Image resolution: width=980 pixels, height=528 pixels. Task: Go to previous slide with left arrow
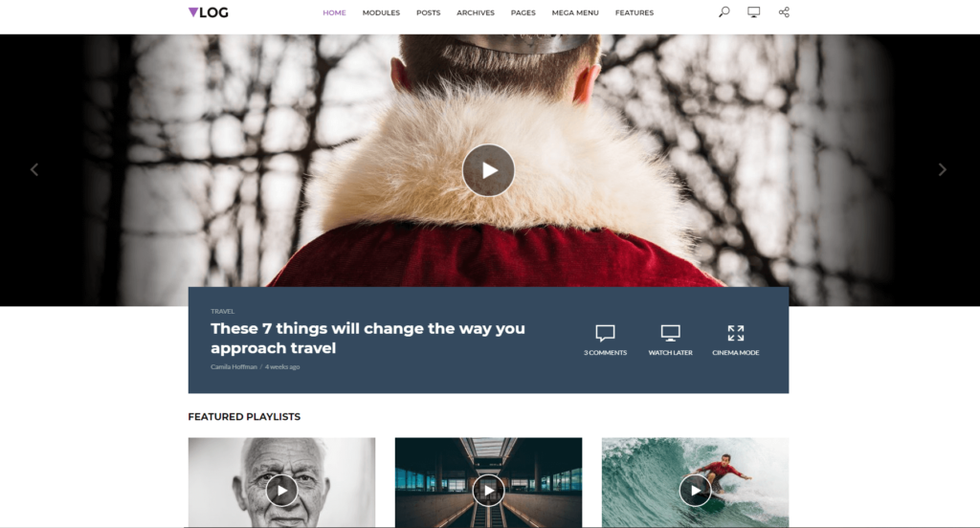[34, 169]
